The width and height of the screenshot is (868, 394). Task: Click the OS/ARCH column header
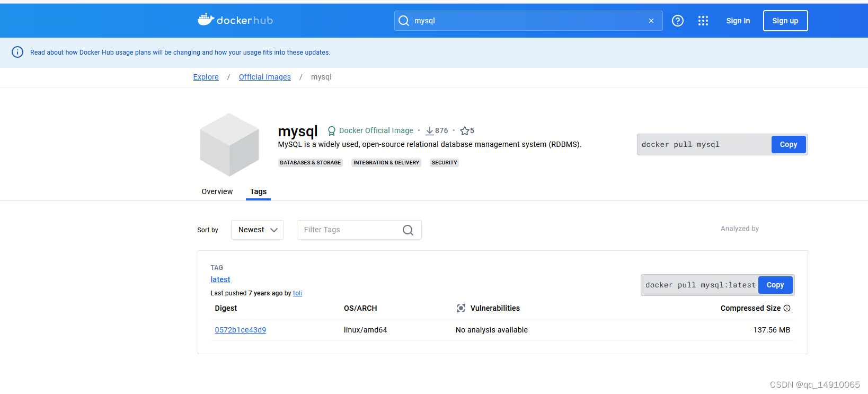360,308
